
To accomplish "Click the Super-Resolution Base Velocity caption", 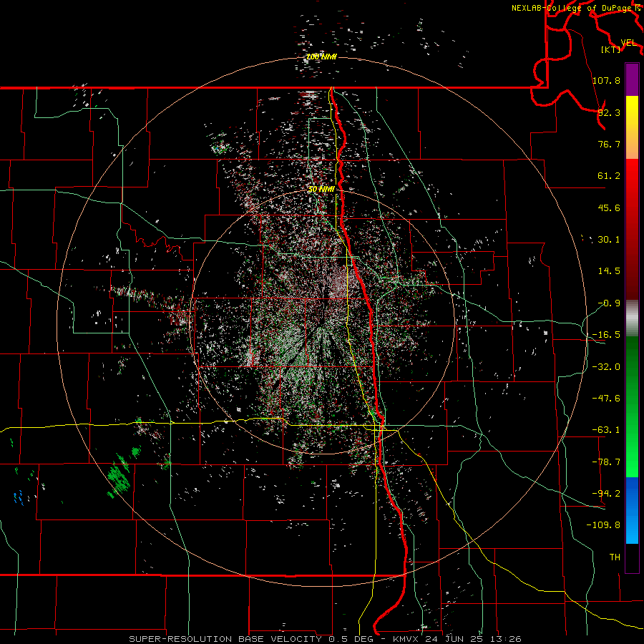I will pos(325,639).
